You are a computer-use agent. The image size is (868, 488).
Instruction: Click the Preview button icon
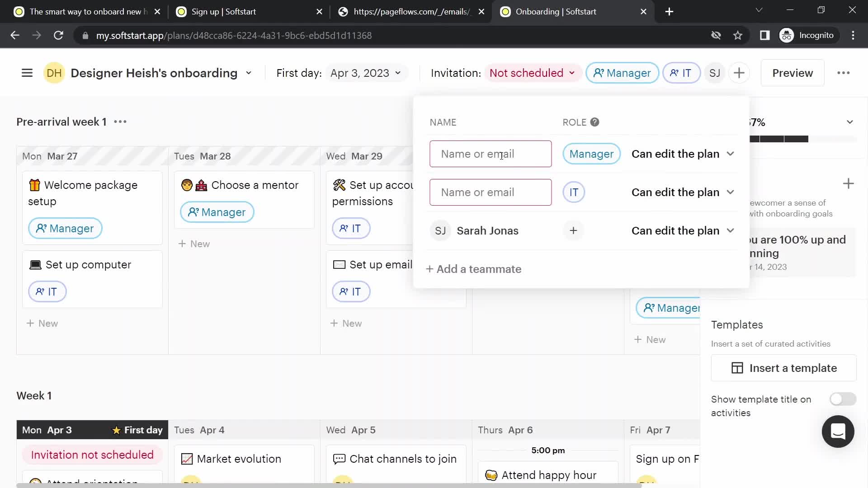coord(793,73)
